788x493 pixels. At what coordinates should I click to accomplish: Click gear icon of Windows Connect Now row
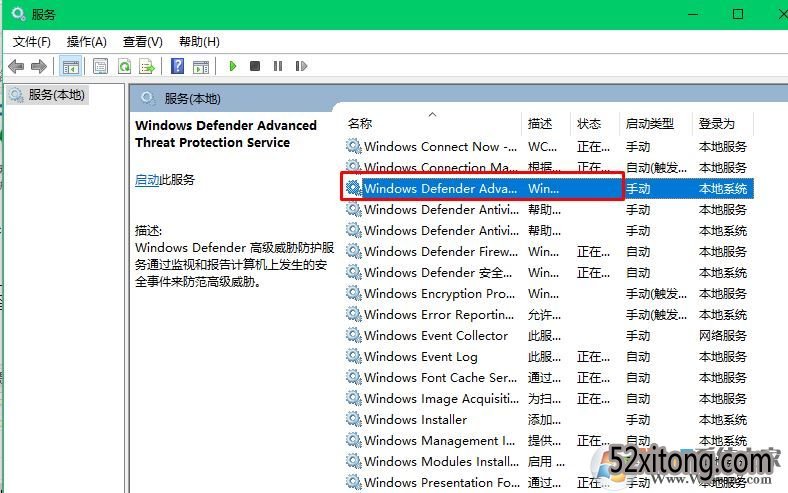pyautogui.click(x=354, y=147)
